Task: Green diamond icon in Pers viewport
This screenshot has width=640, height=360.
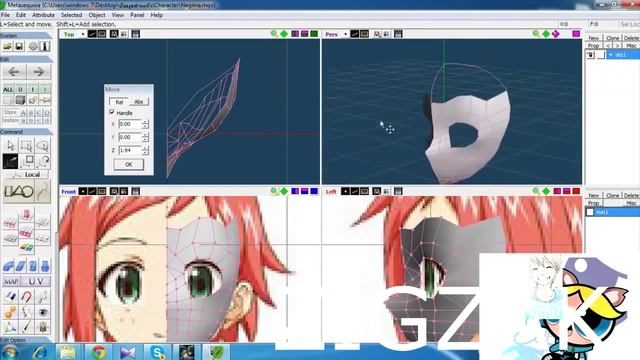Action: [546, 34]
